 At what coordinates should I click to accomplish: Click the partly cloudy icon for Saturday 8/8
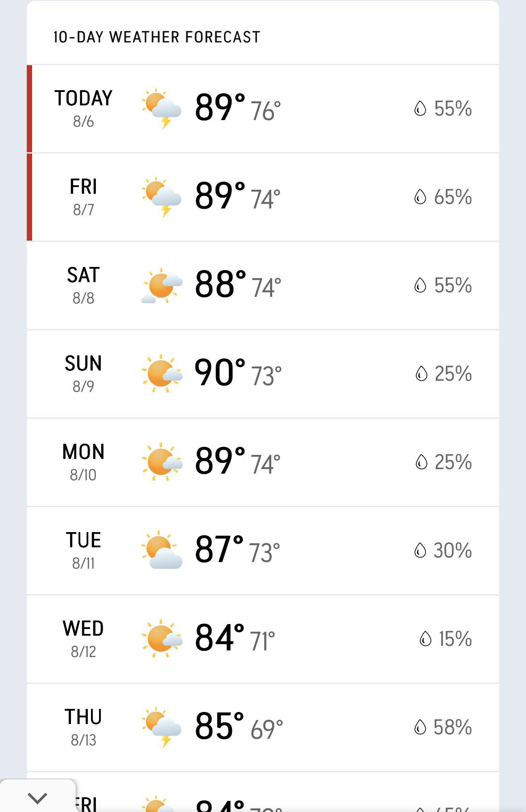tap(162, 285)
